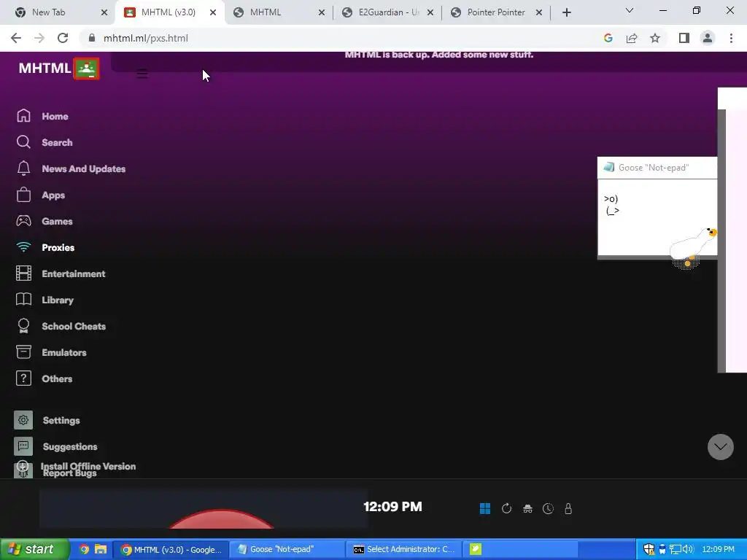Open the Chrome three-dot menu
Viewport: 747px width, 560px height.
pyautogui.click(x=731, y=38)
